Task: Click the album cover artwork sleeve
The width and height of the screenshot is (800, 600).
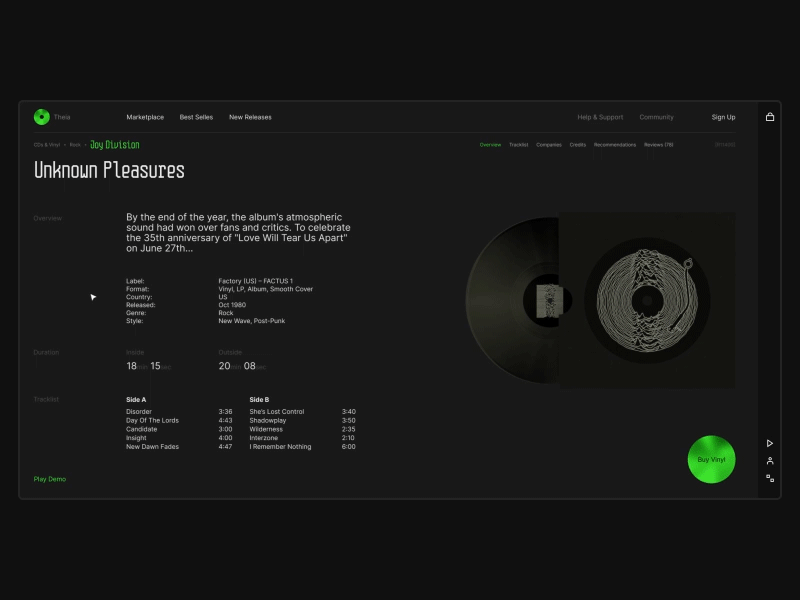Action: tap(647, 301)
